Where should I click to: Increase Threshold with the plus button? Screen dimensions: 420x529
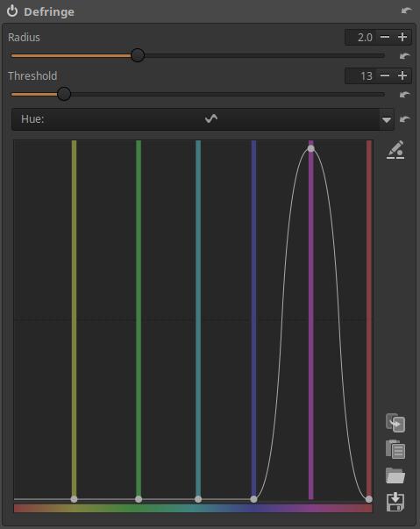pyautogui.click(x=402, y=75)
